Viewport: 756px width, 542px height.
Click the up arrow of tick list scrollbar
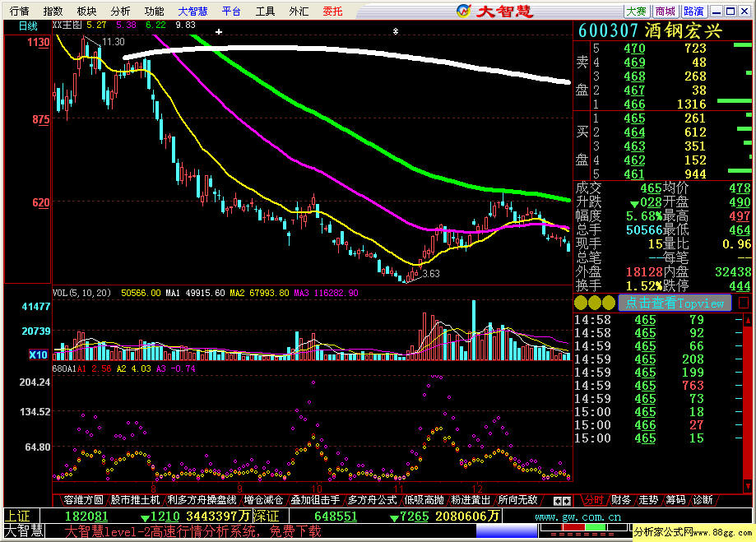click(x=748, y=320)
